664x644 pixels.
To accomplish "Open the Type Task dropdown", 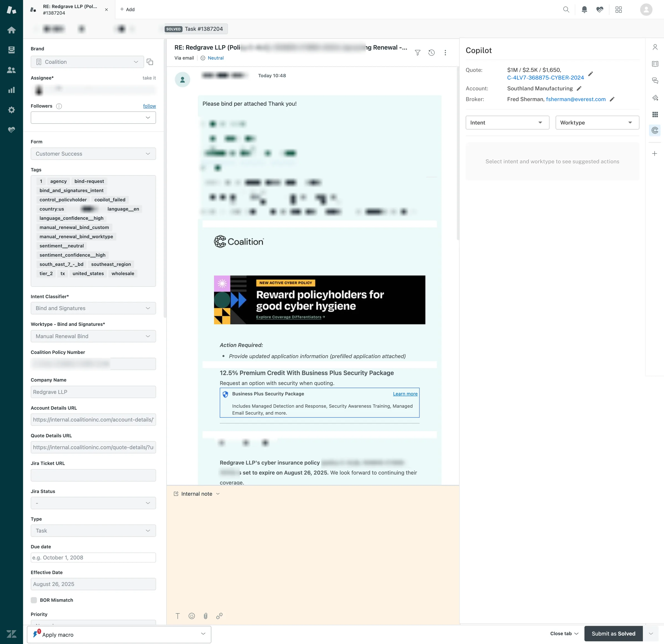I will pos(93,531).
